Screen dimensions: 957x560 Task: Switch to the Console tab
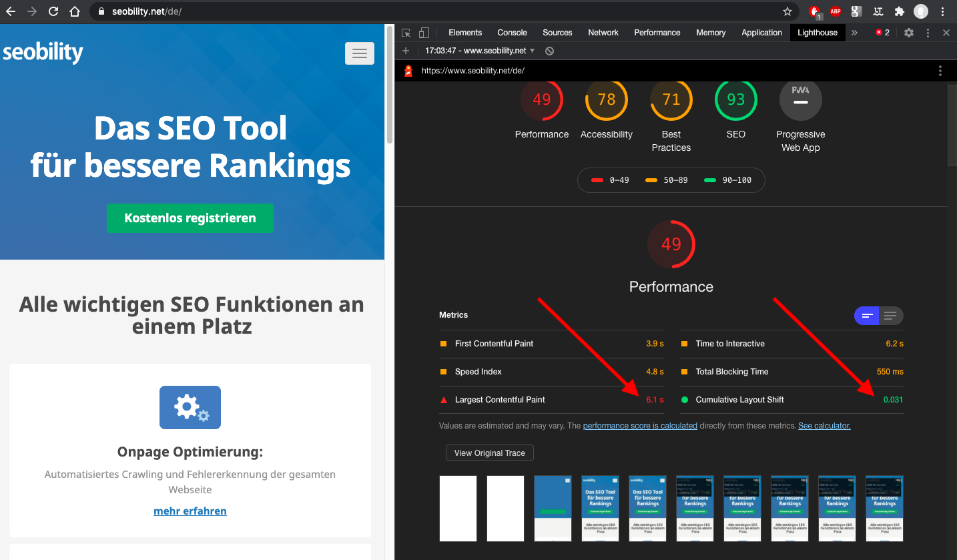click(x=512, y=33)
